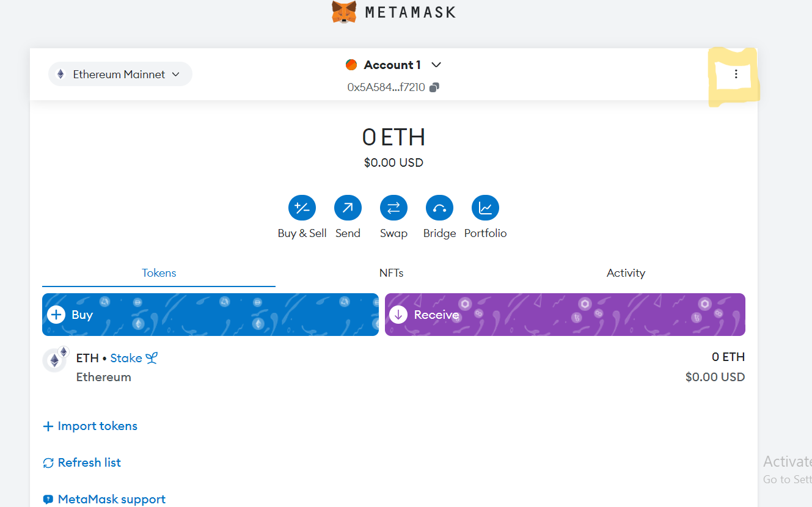This screenshot has height=507, width=812.
Task: Click the $0.00 USD value in token row
Action: click(x=715, y=377)
